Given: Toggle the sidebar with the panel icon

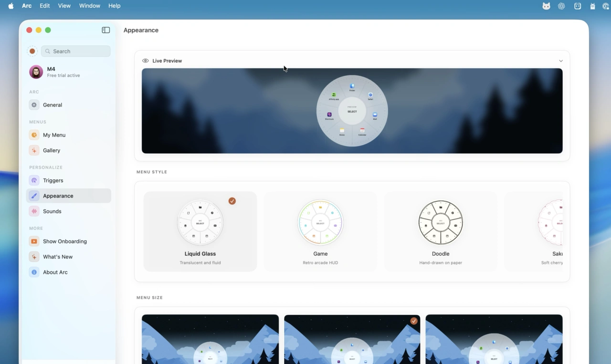Looking at the screenshot, I should click(106, 30).
